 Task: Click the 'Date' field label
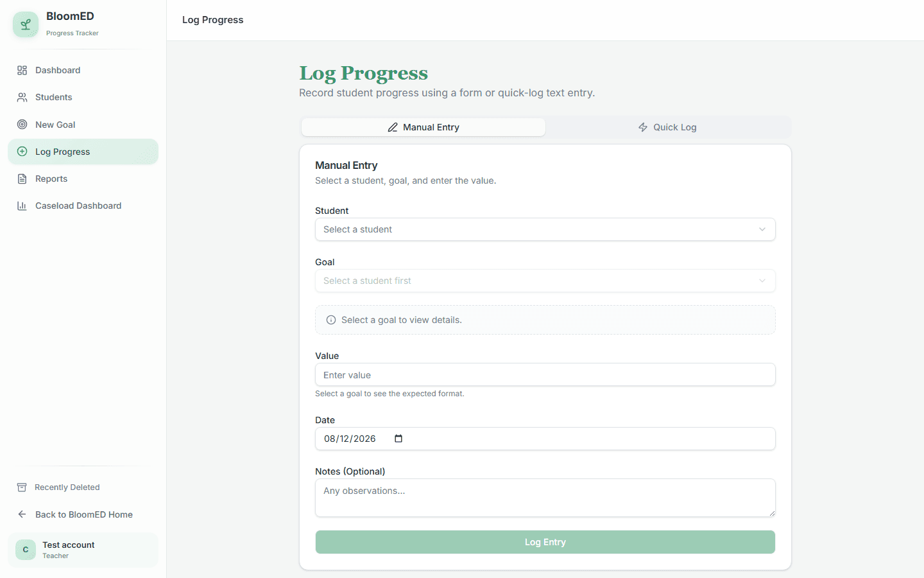tap(325, 420)
